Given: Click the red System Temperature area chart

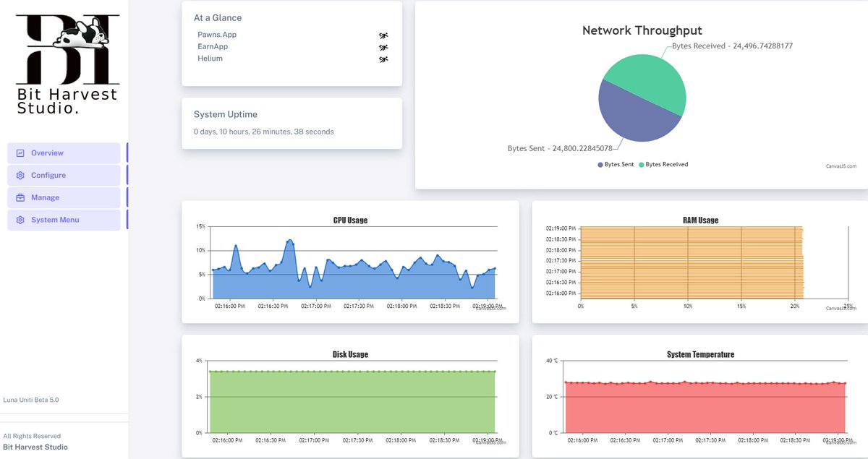Looking at the screenshot, I should [705, 408].
